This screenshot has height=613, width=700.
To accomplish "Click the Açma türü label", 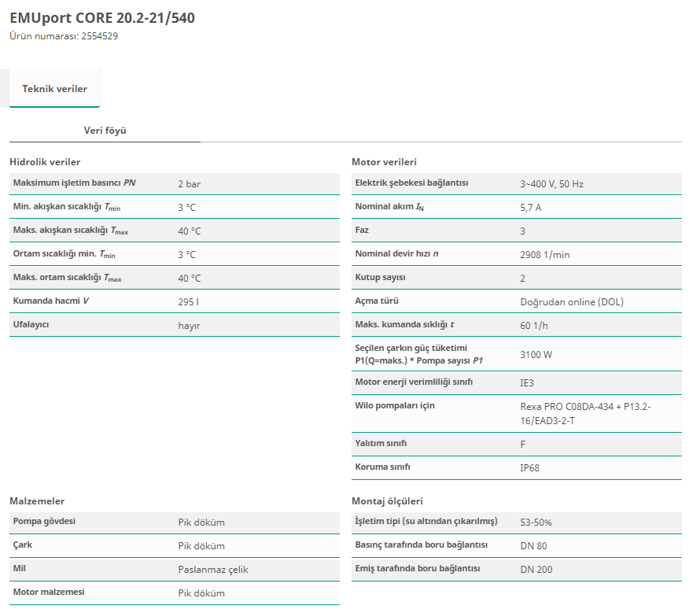I will (377, 301).
